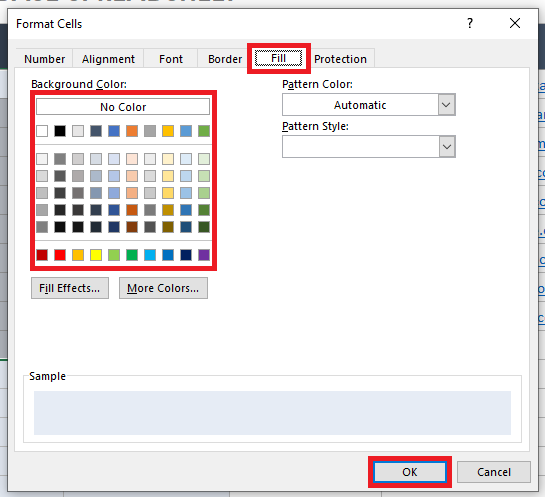Click the Cancel button

point(494,472)
